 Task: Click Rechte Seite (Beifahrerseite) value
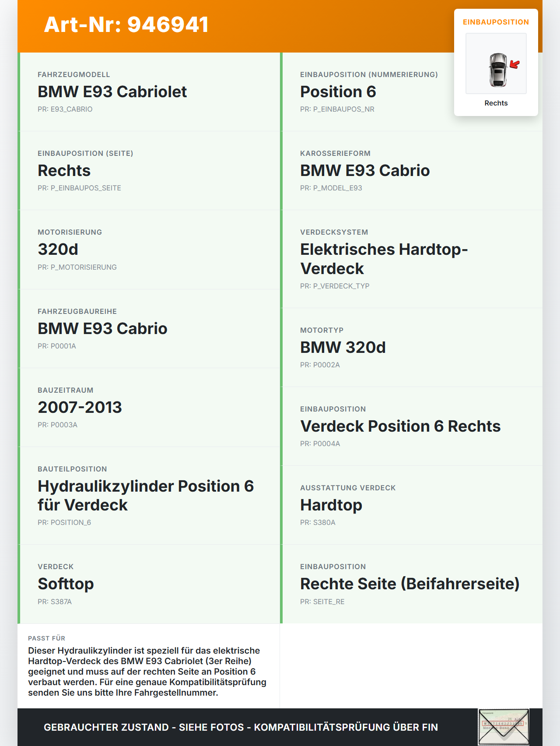pyautogui.click(x=410, y=584)
